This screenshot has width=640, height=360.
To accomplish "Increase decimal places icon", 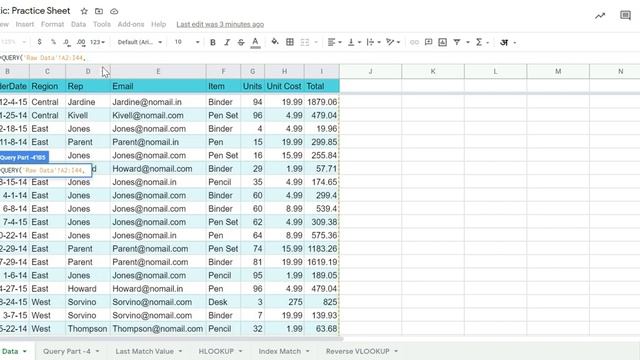I will (81, 42).
